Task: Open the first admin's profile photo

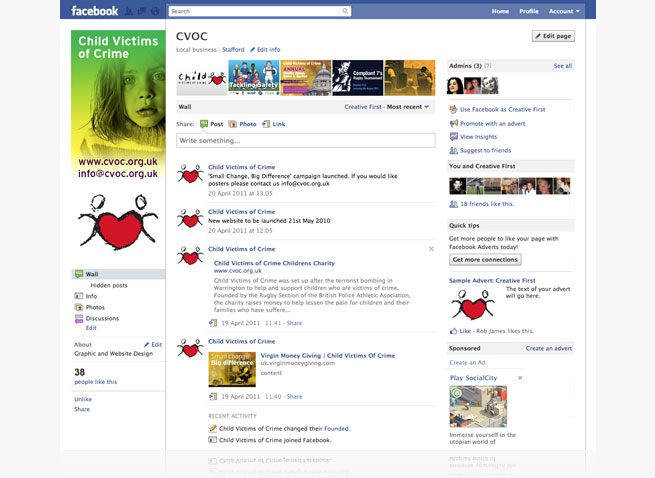Action: tap(455, 86)
